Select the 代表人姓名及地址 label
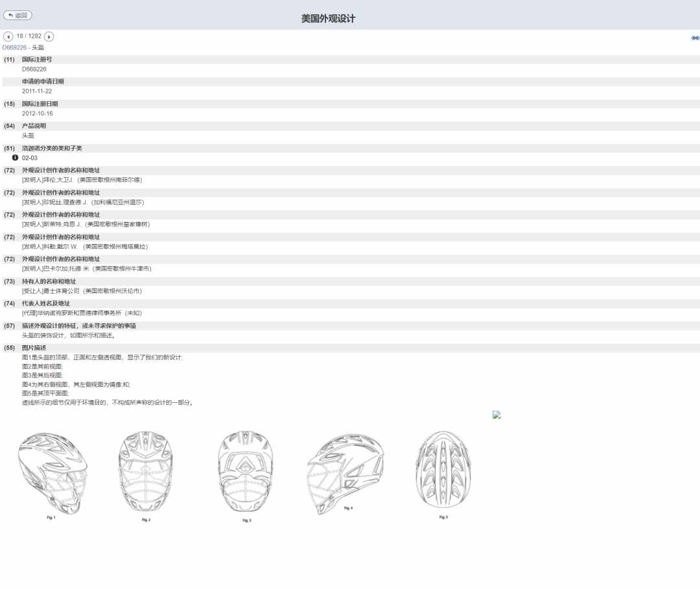The image size is (700, 589). [x=45, y=304]
